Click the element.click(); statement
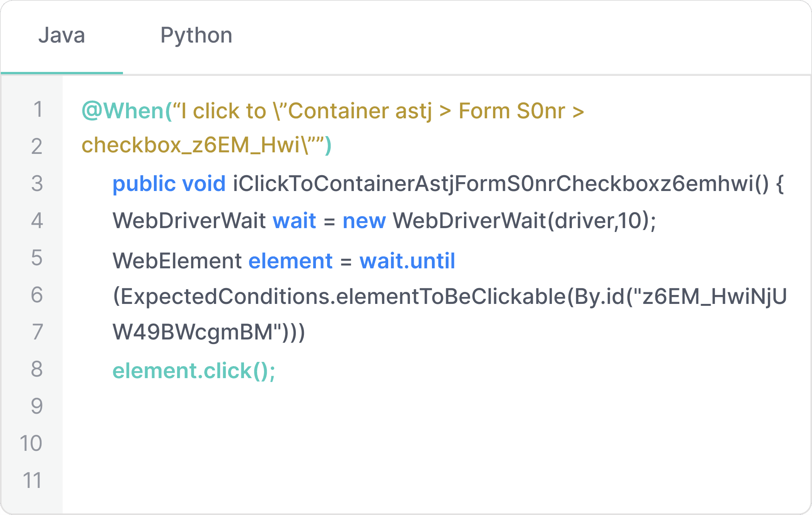Image resolution: width=812 pixels, height=515 pixels. pos(194,371)
